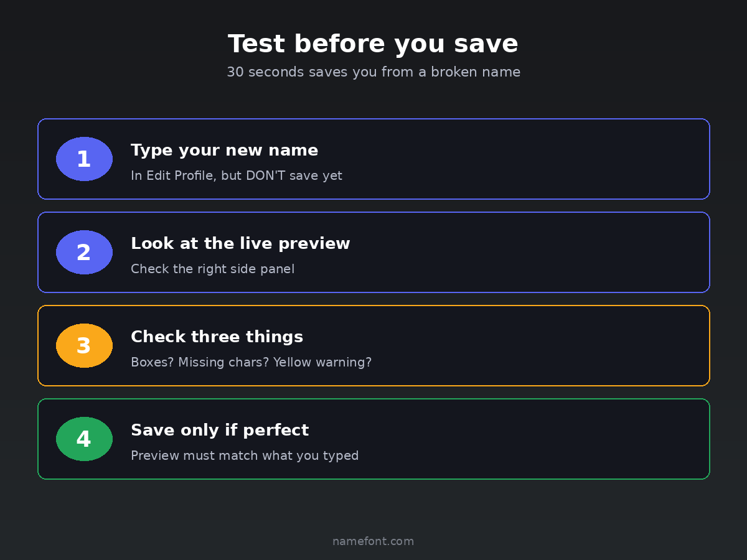
Task: Select the step 1 card
Action: tap(498, 159)
